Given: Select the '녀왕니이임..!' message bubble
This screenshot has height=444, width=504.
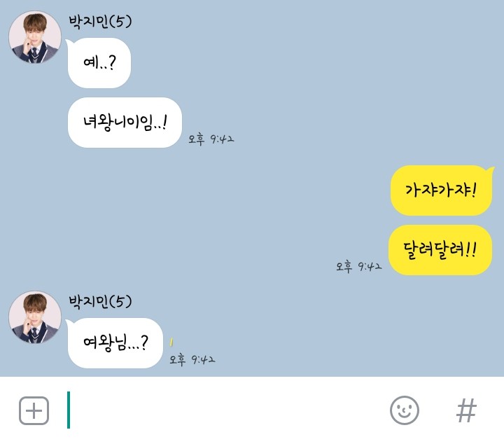Looking at the screenshot, I should [125, 123].
